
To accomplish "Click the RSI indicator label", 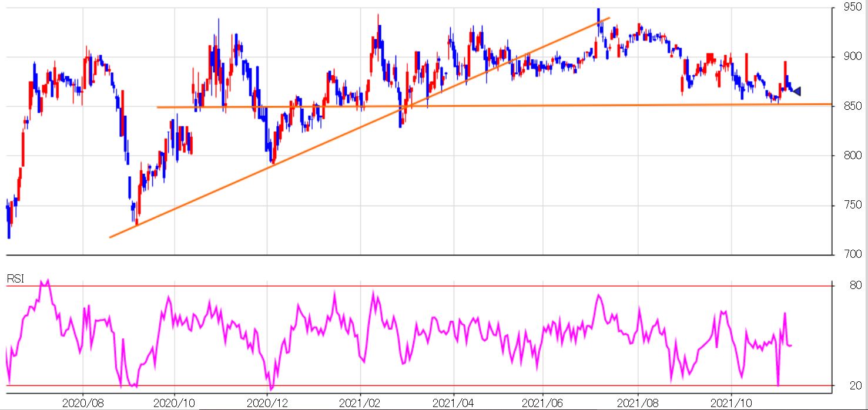I will click(x=15, y=280).
